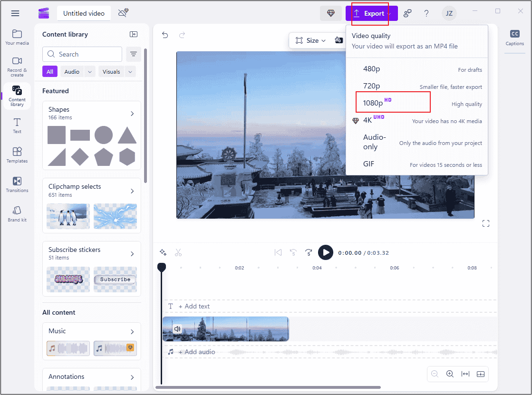The width and height of the screenshot is (532, 395).
Task: Click the content library Search field
Action: [x=82, y=54]
